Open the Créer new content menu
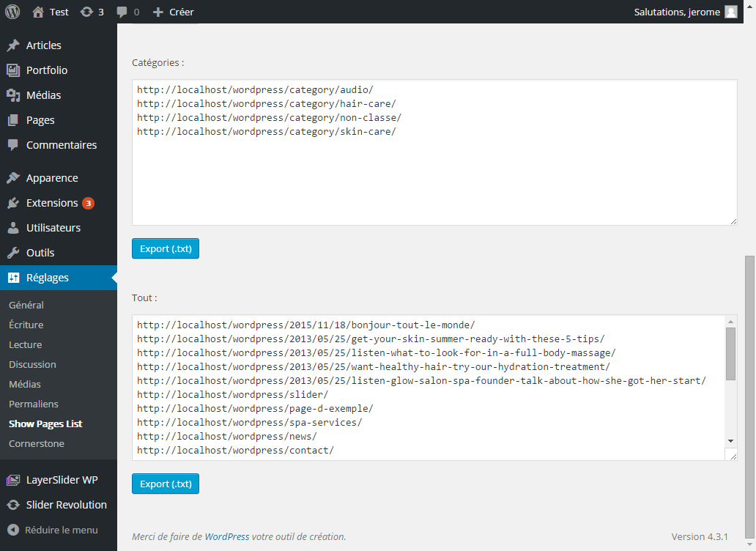756x551 pixels. click(x=174, y=12)
